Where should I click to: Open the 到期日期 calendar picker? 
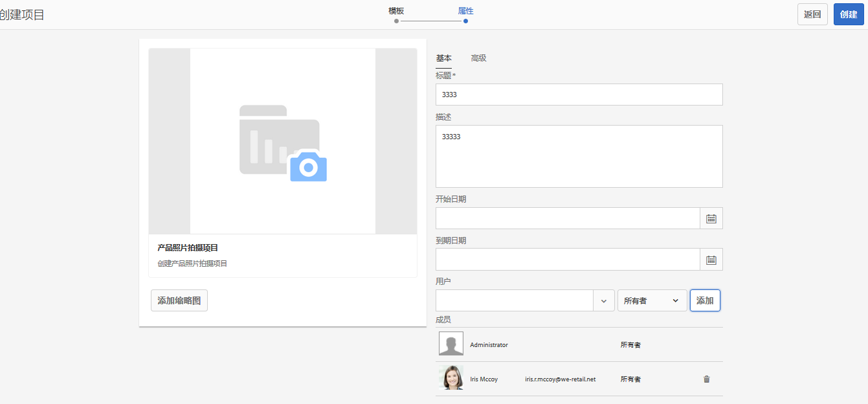tap(711, 260)
